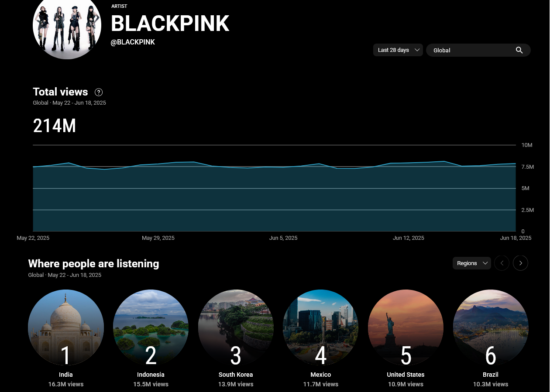This screenshot has height=392, width=550.
Task: Click the United States label text
Action: click(406, 375)
